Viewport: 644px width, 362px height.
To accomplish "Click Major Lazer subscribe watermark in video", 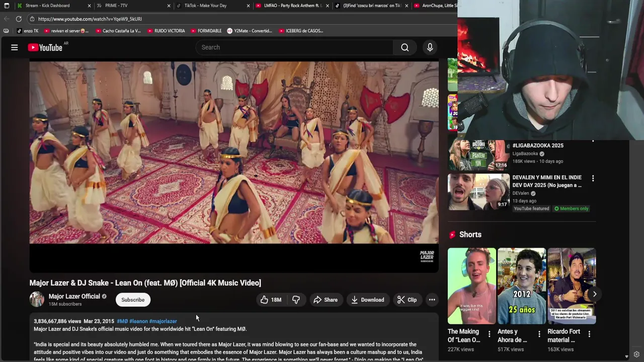I will pos(427,256).
